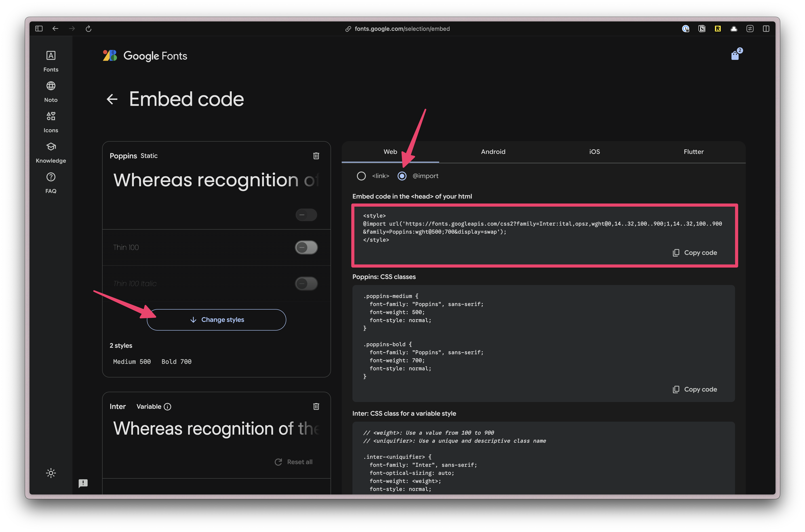
Task: Copy the @import embed code
Action: point(694,252)
